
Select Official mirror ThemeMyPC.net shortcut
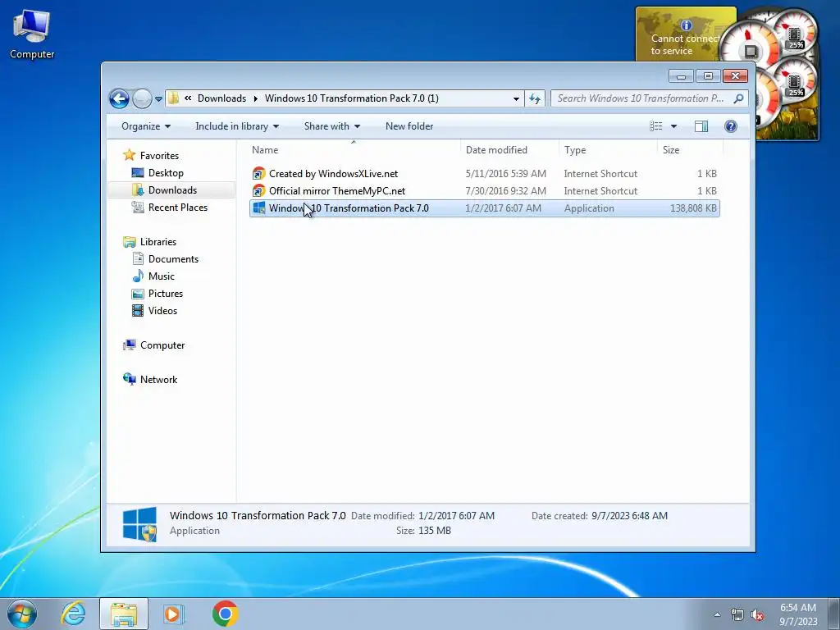[x=484, y=190]
